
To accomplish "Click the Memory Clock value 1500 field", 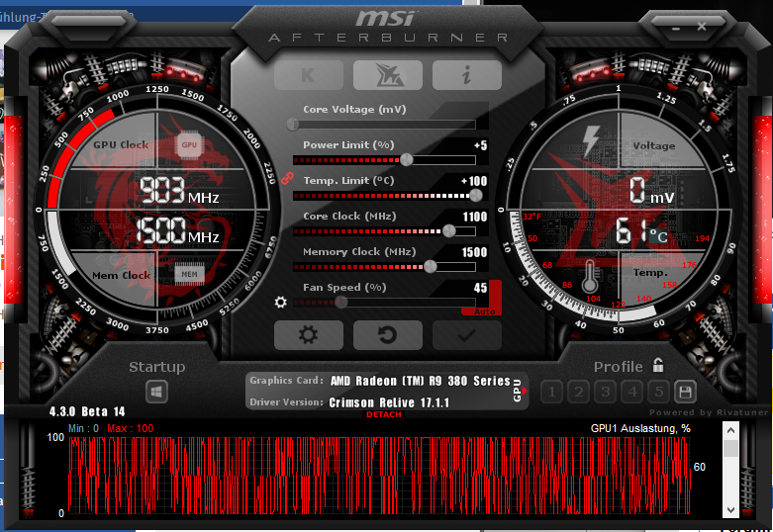I will [474, 252].
